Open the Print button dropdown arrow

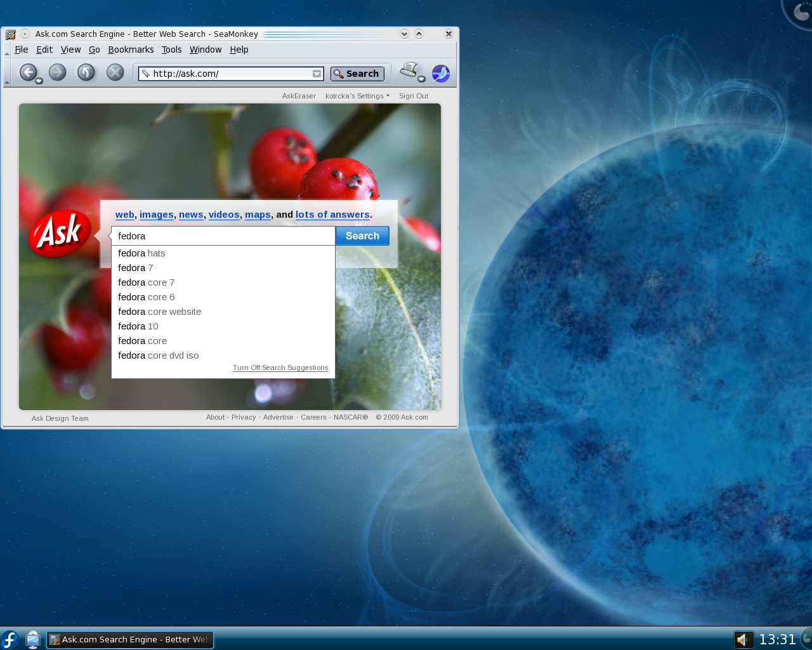coord(421,79)
